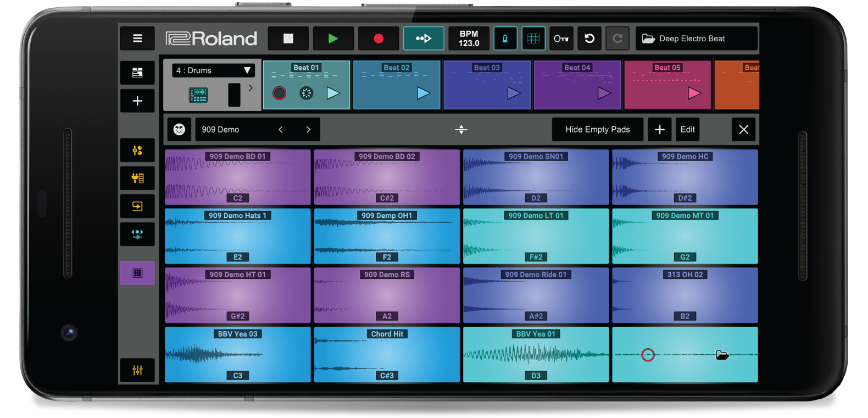Click the drum kit face icon
This screenshot has height=418, width=868.
coord(179,129)
